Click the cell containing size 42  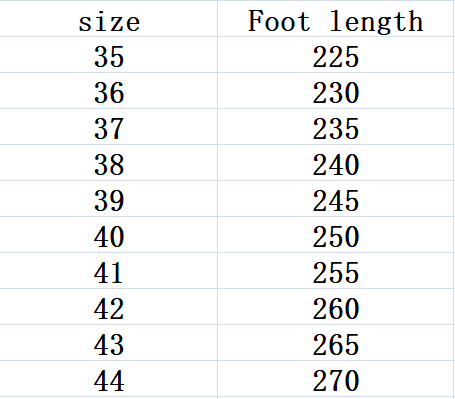click(109, 307)
